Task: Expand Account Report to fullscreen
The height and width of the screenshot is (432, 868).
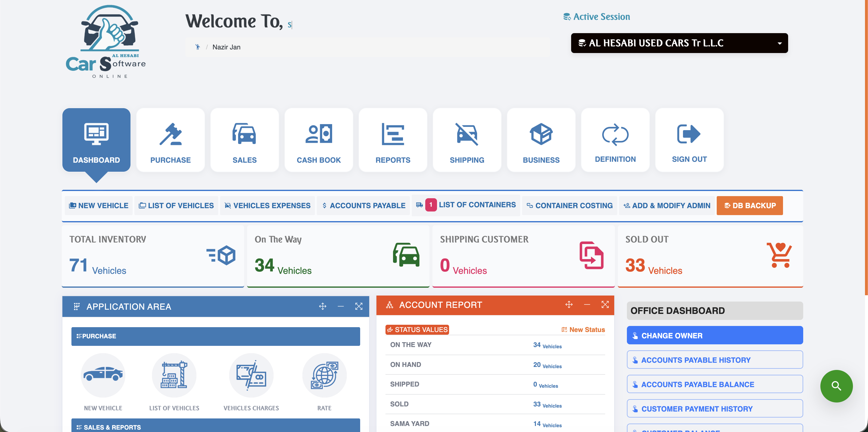Action: tap(605, 305)
